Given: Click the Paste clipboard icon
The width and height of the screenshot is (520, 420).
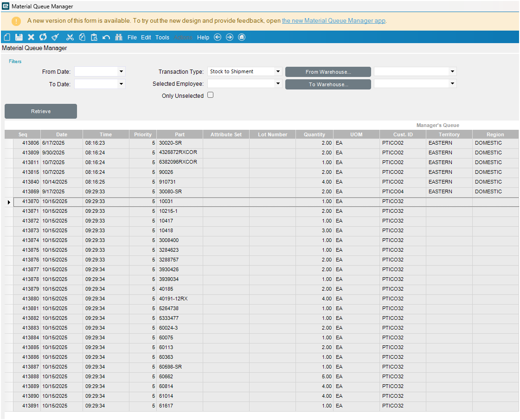Looking at the screenshot, I should [x=94, y=37].
